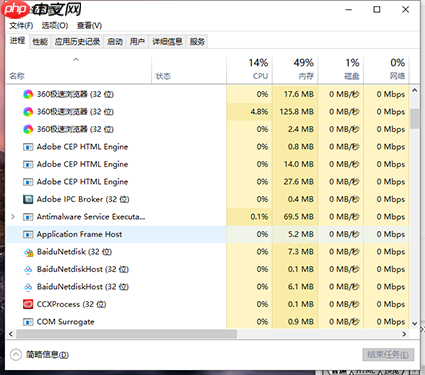Sort by the 0% 网络 column header

pyautogui.click(x=387, y=69)
